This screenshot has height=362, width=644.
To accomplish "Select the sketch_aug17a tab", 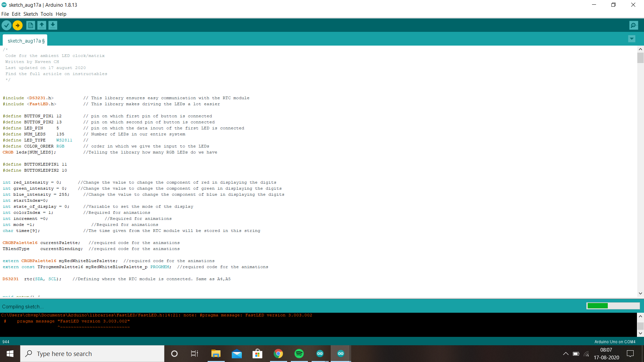I will coord(25,41).
